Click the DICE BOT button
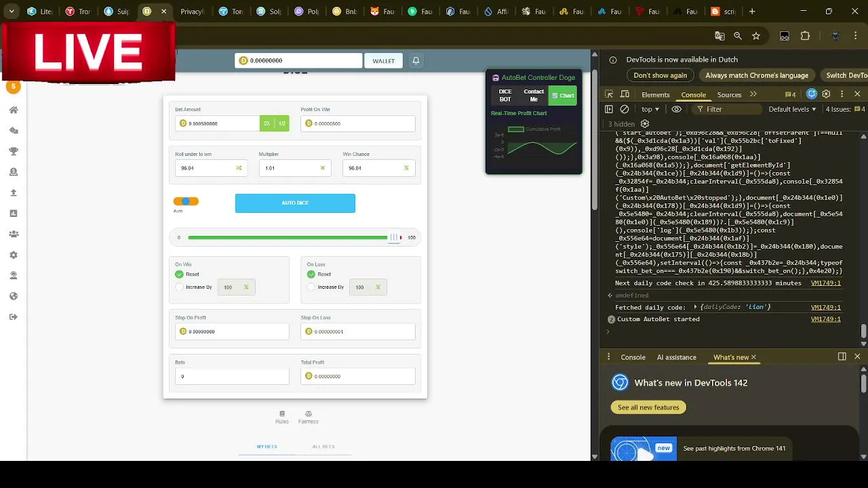The image size is (868, 488). pos(505,96)
